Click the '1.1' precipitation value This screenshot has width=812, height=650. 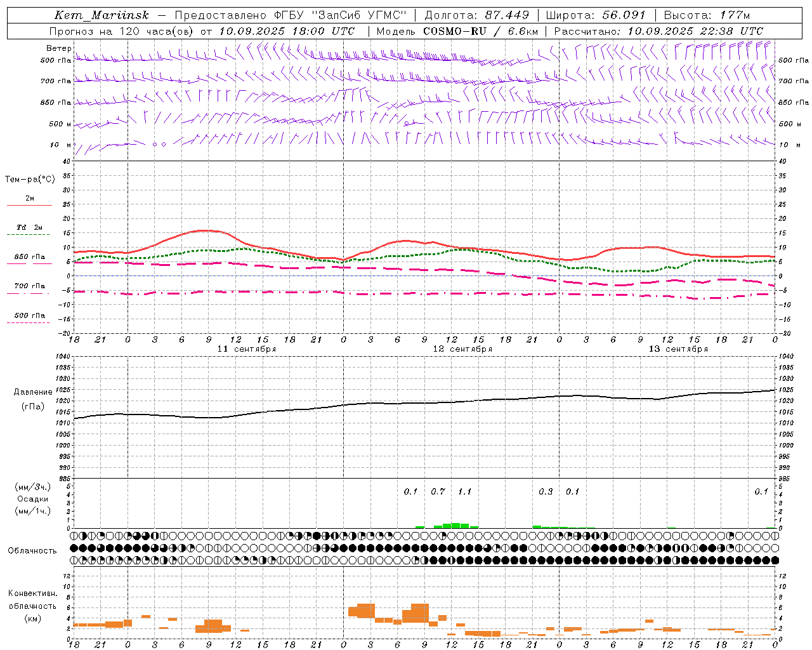[464, 492]
